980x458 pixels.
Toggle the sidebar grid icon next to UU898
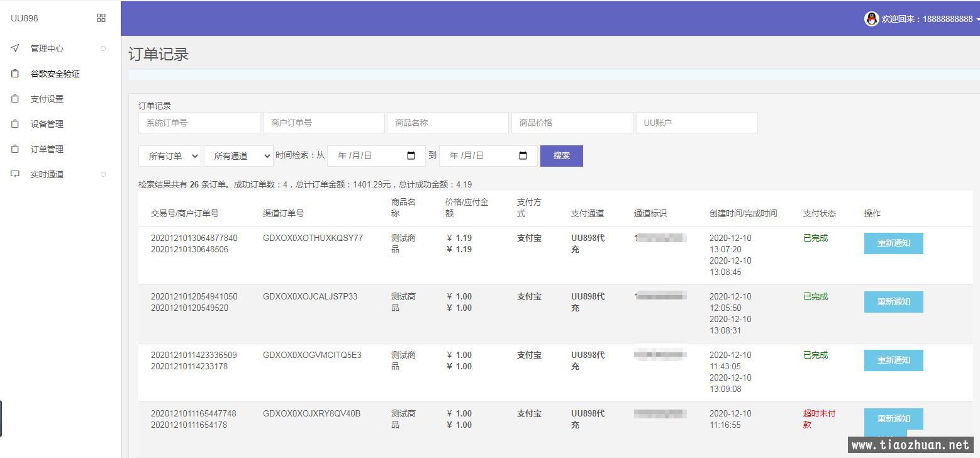101,18
